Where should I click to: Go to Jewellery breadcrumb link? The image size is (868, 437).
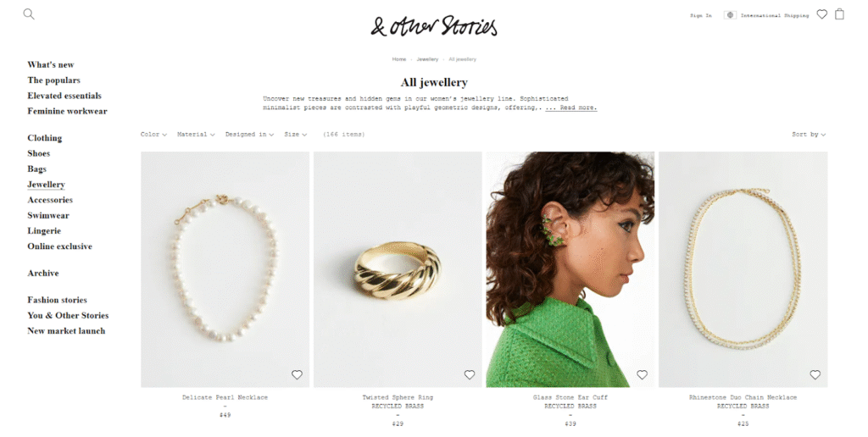427,59
